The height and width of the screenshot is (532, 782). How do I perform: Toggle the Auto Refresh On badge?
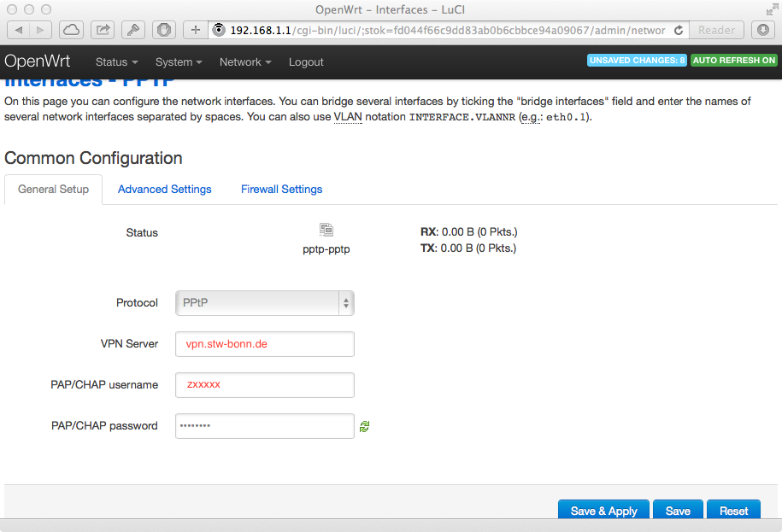[x=733, y=61]
